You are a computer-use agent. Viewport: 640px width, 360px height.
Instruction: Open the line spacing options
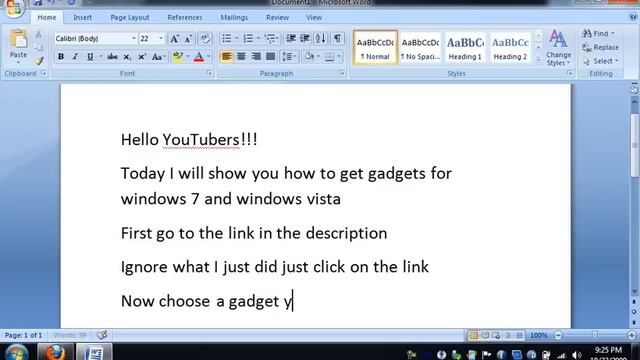[x=288, y=57]
